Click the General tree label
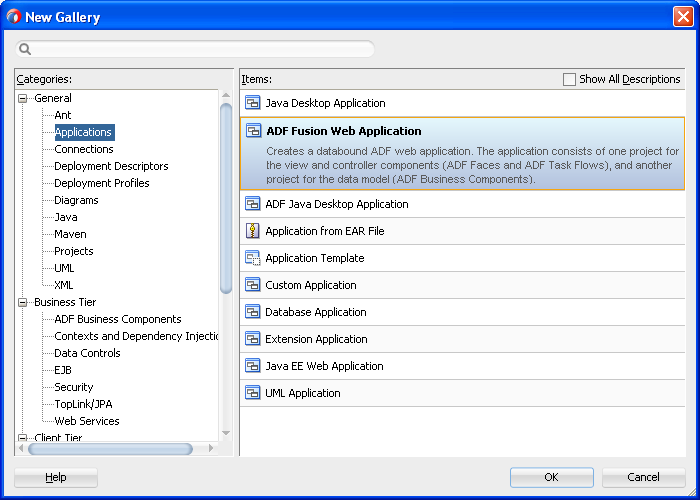This screenshot has height=500, width=700. [x=53, y=98]
